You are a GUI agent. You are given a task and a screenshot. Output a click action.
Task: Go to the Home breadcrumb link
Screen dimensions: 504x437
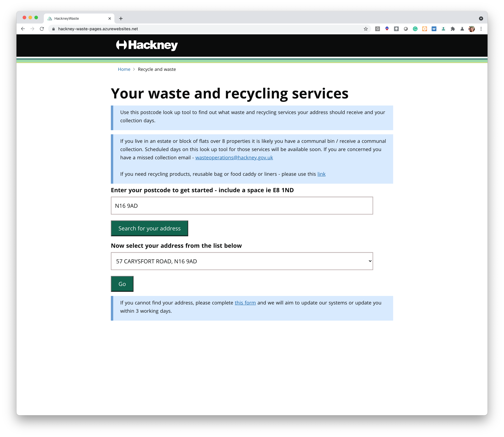[x=124, y=69]
